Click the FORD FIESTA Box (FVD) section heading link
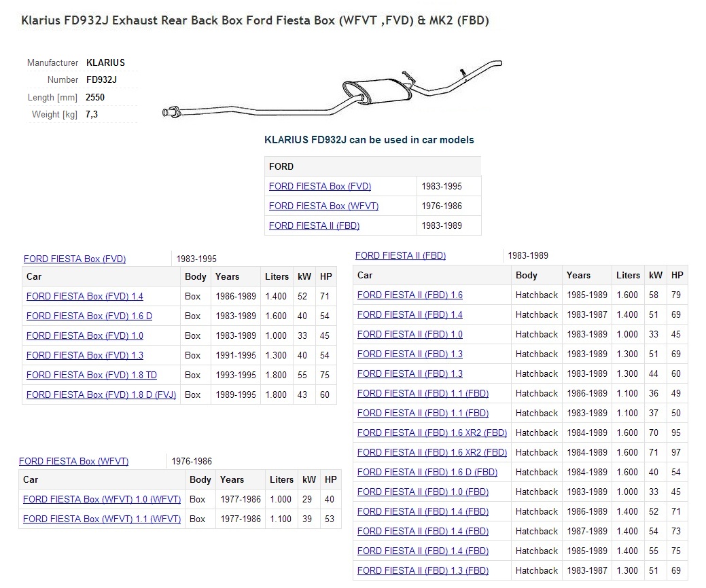 click(x=75, y=259)
